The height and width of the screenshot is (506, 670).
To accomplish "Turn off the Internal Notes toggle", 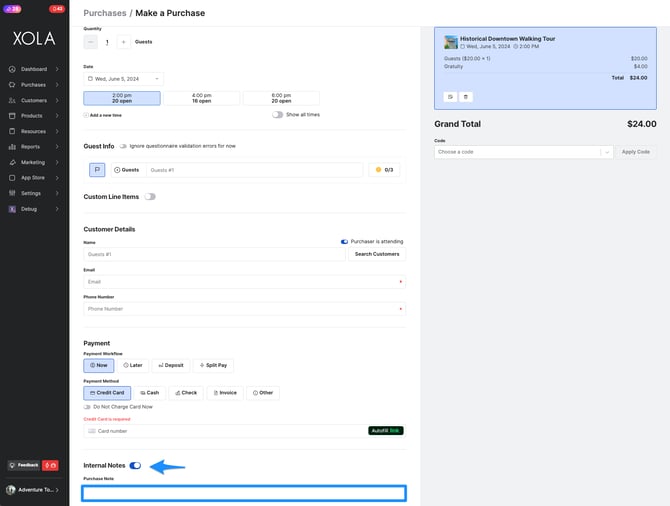I will (135, 465).
